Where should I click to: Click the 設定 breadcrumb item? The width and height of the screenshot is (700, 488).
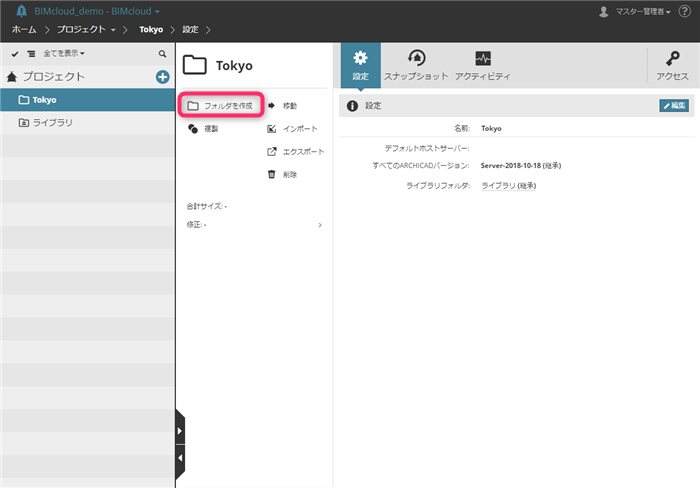190,29
